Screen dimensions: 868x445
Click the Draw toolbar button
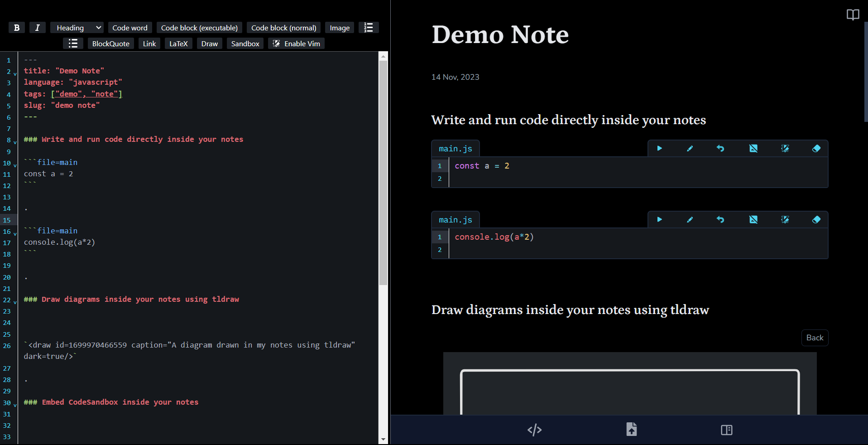(210, 44)
